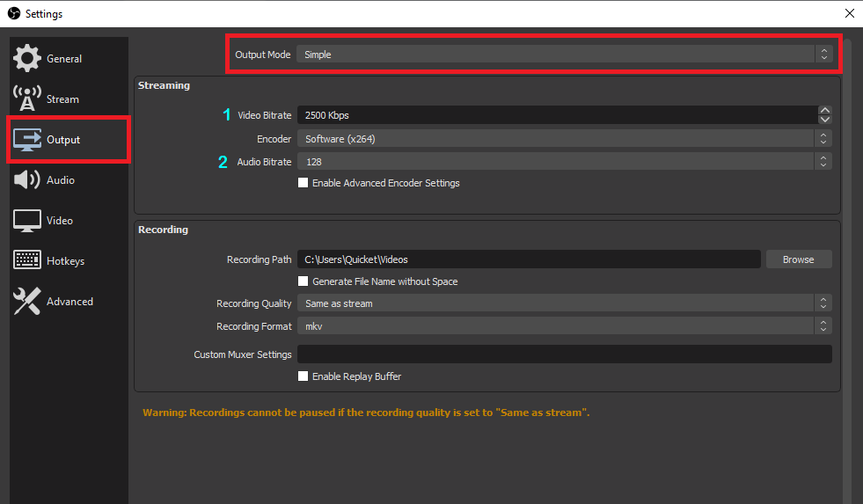Click the Video Bitrate label
The image size is (863, 504).
(265, 115)
